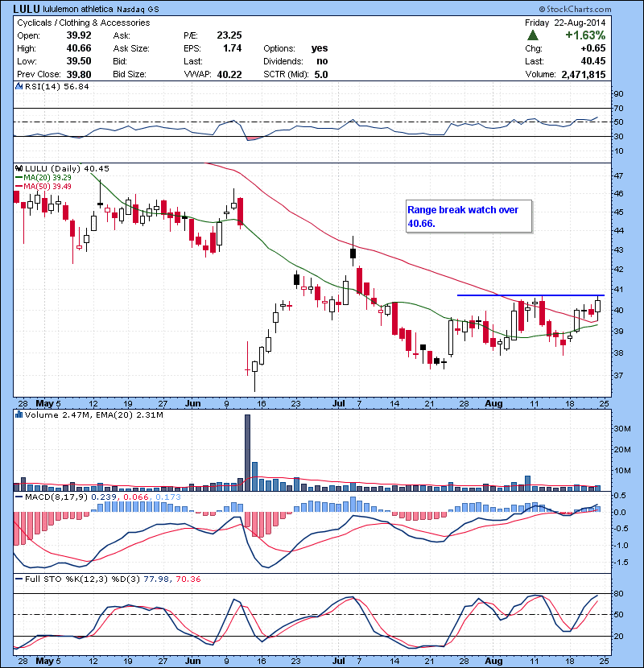Click the Prev Close value 39.80

point(79,74)
